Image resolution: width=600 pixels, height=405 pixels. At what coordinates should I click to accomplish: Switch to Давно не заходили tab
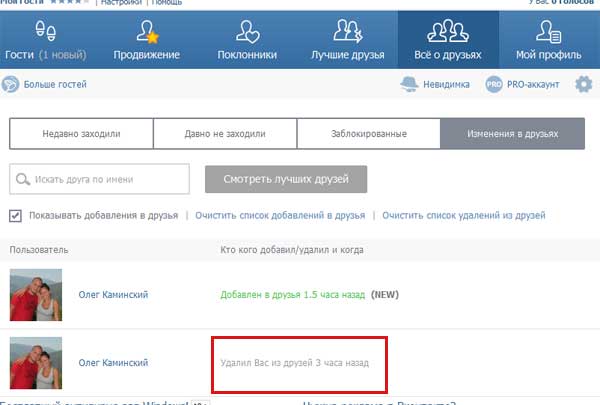225,133
